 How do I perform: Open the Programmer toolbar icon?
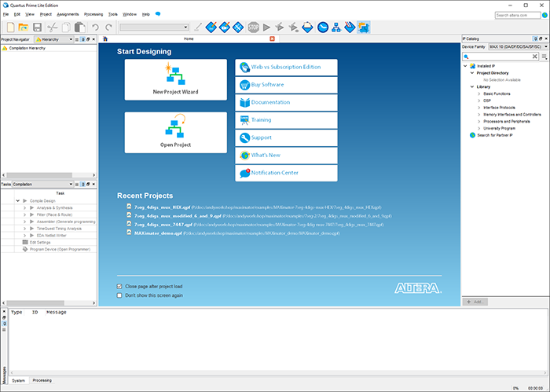click(350, 27)
